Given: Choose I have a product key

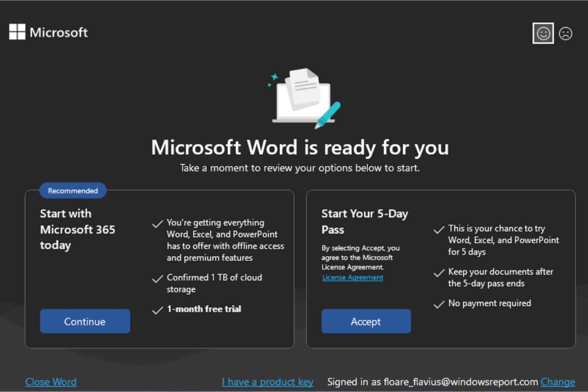Looking at the screenshot, I should (x=268, y=382).
